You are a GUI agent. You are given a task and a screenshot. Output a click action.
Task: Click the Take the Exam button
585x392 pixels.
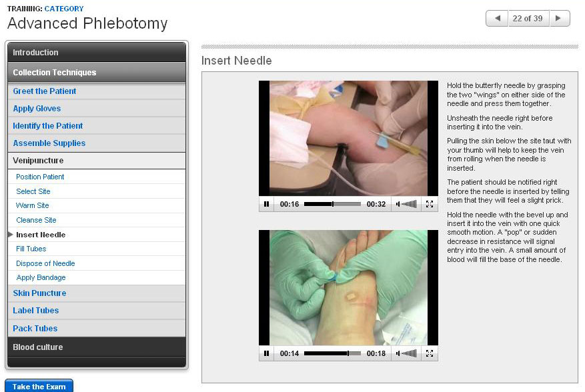coord(39,386)
